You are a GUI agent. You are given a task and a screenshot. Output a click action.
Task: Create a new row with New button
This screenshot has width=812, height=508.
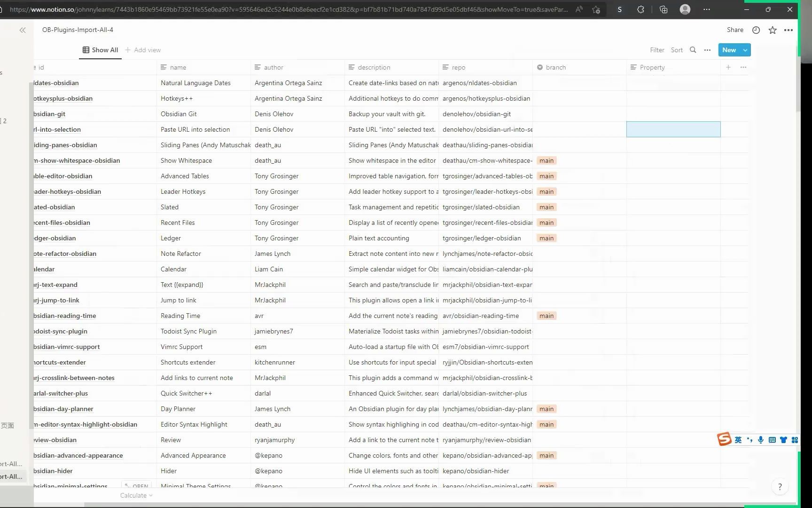point(729,50)
